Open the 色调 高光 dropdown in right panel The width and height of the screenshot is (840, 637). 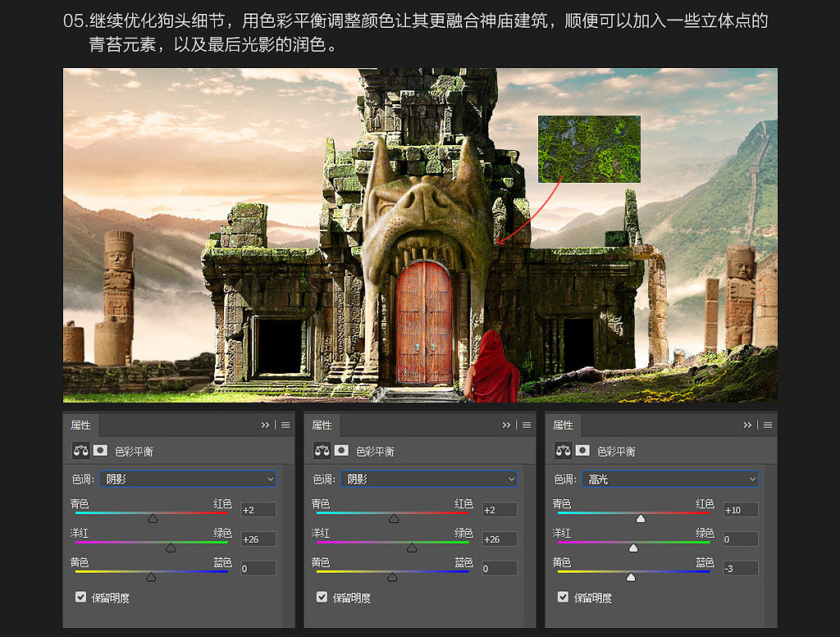pos(670,479)
